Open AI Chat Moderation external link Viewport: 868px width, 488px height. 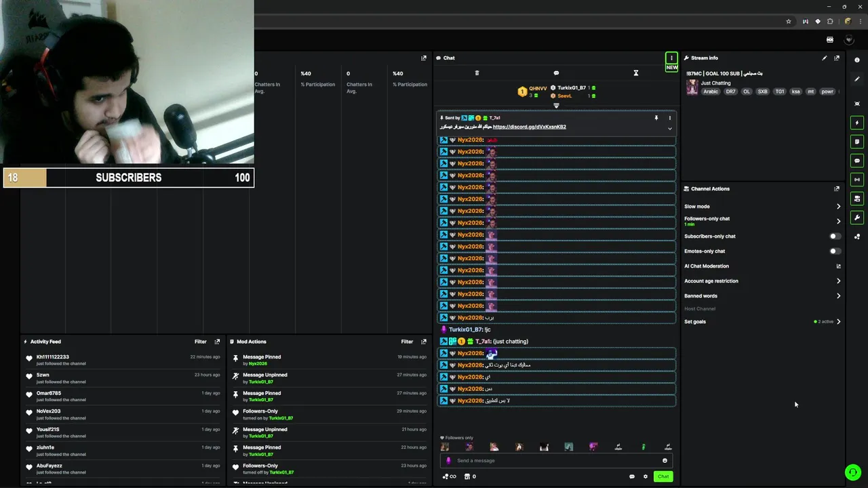pyautogui.click(x=838, y=266)
